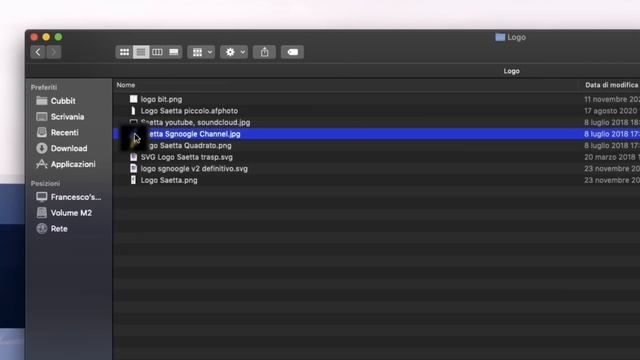Click the logo bit.png file icon

coord(133,99)
